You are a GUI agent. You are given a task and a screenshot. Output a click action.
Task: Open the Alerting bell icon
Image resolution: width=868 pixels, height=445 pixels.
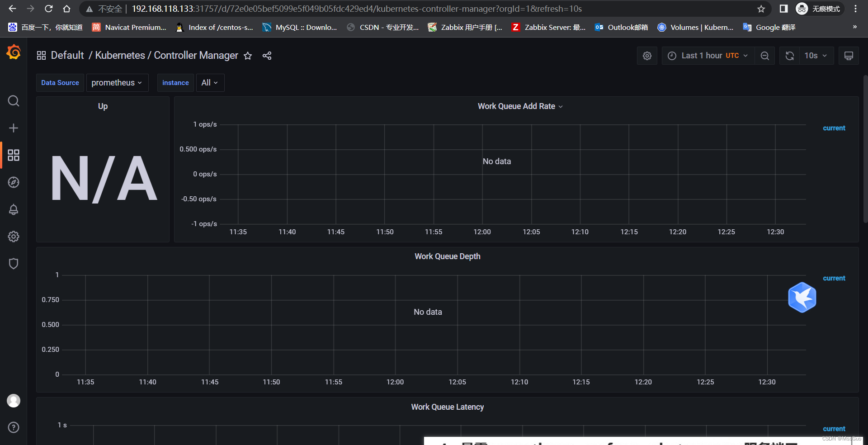[x=14, y=209]
